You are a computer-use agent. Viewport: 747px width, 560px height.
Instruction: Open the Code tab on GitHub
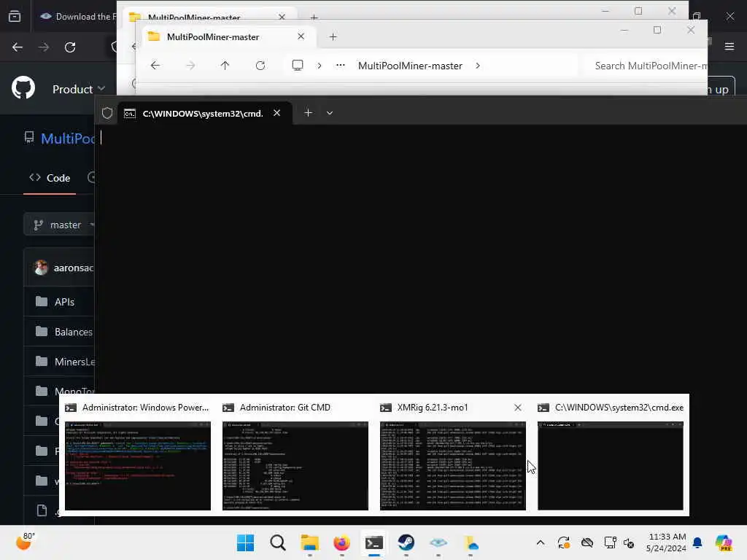click(50, 178)
